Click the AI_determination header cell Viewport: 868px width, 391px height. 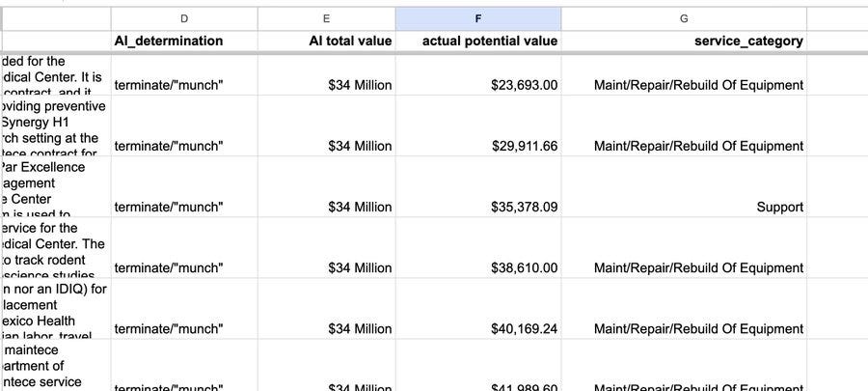pos(169,41)
